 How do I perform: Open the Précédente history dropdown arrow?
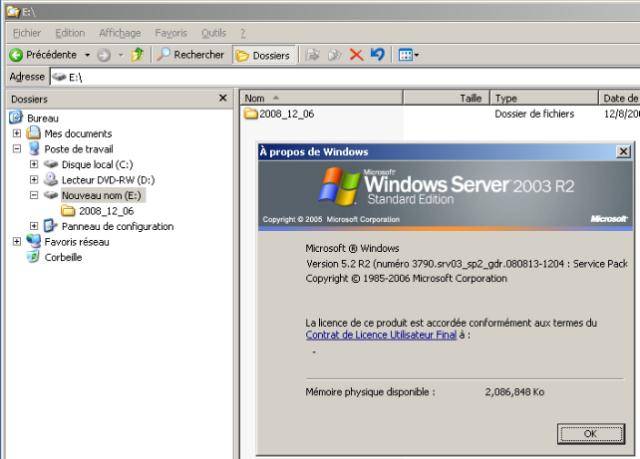tap(87, 55)
